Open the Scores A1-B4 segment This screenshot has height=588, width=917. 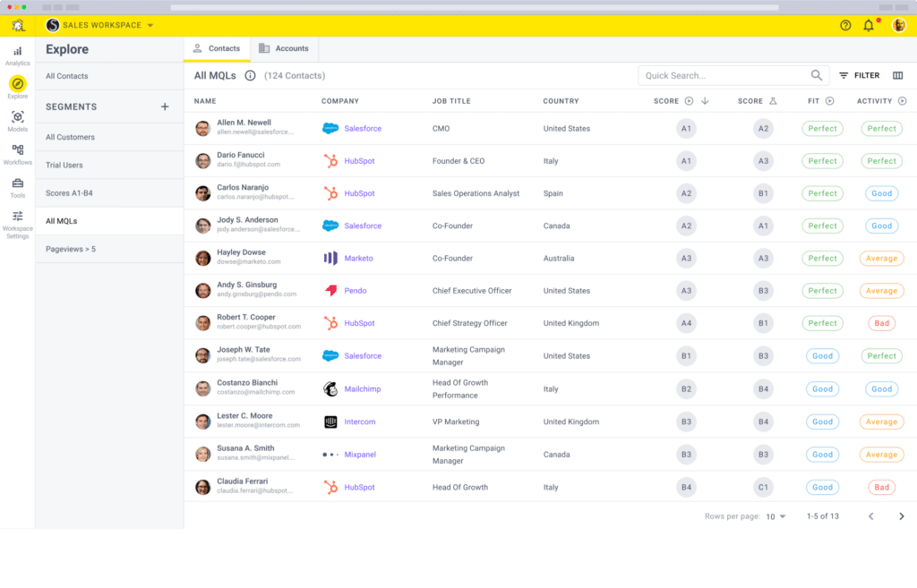click(109, 193)
